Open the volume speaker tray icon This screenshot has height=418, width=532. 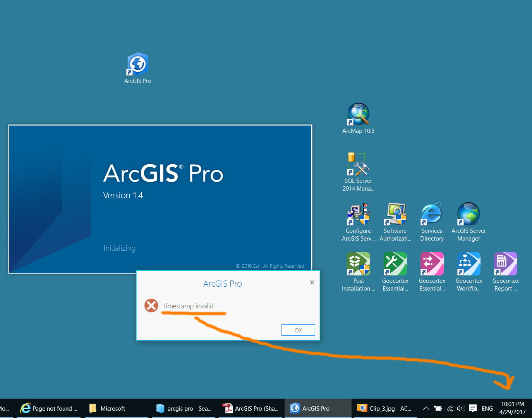pyautogui.click(x=461, y=408)
